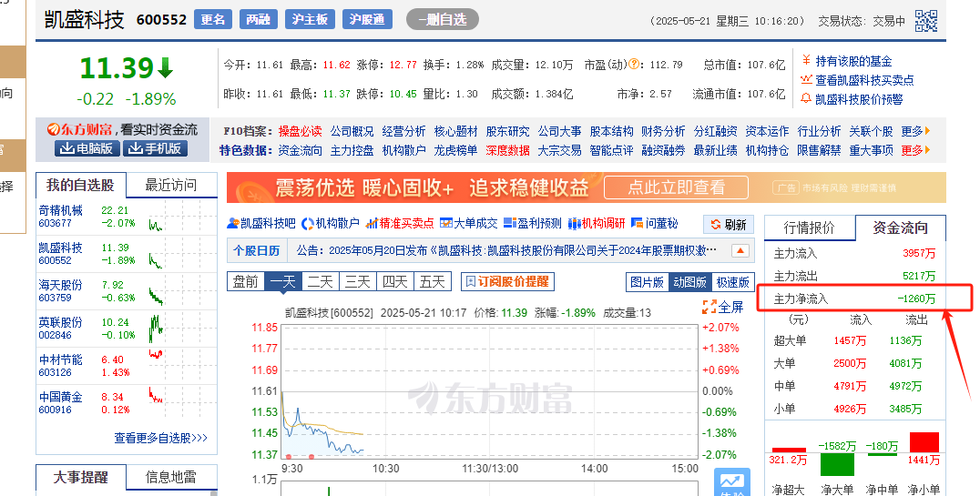Switch to 资金流向 tab
This screenshot has height=496, width=980.
click(x=900, y=228)
